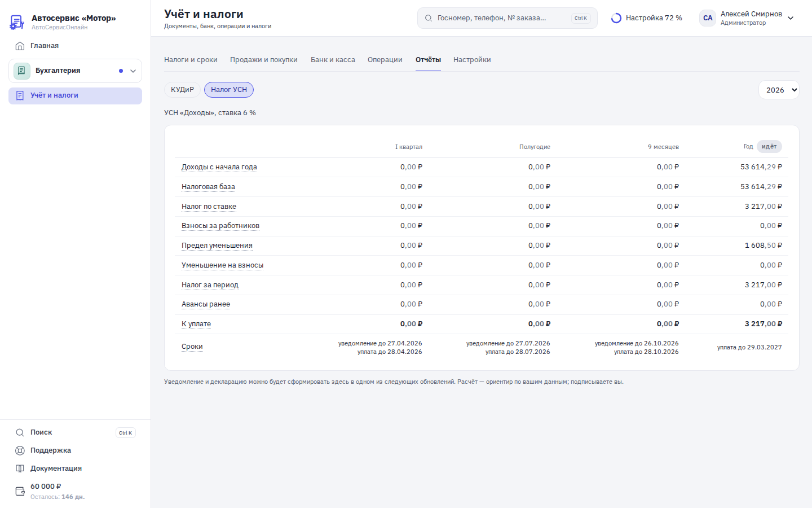Image resolution: width=812 pixels, height=508 pixels.
Task: Click the Налог по ставке row label
Action: 209,207
